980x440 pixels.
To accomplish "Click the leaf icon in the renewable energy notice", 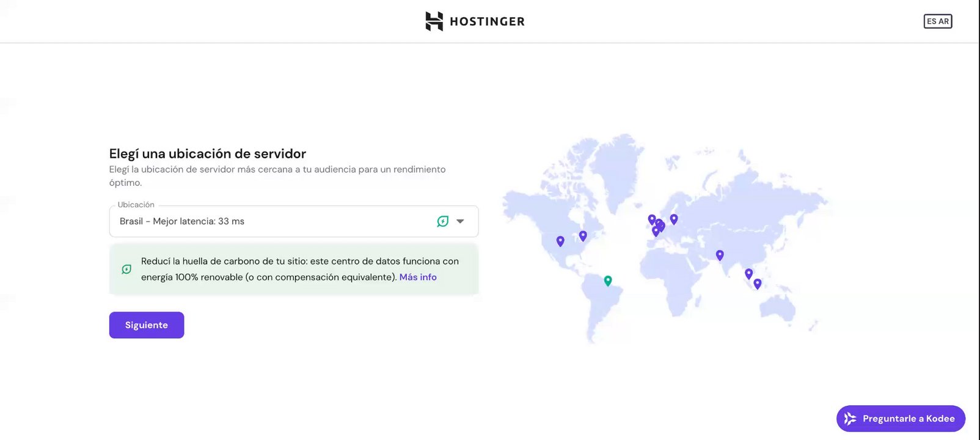I will (126, 269).
